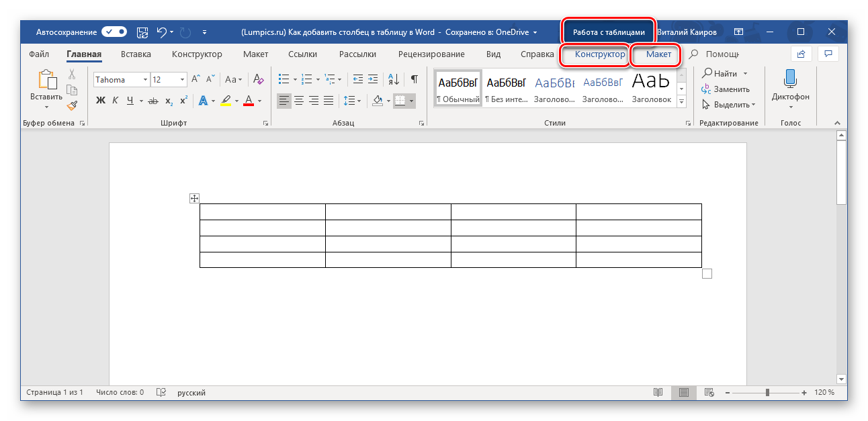The image size is (868, 421).
Task: Click the Increase Indent icon
Action: (373, 79)
